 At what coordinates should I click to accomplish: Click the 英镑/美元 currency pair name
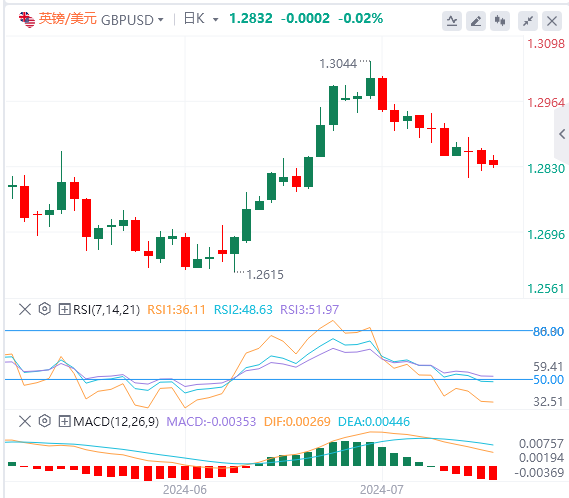[67, 19]
